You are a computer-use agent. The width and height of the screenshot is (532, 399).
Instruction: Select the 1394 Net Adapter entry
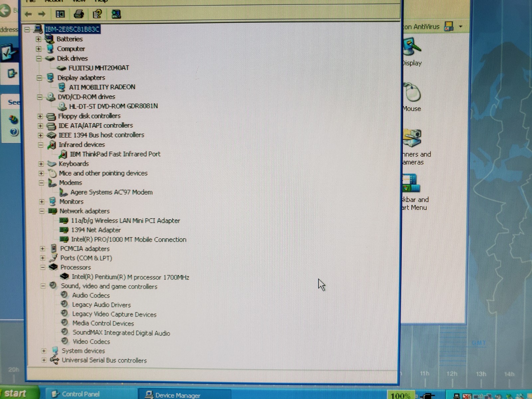point(96,230)
